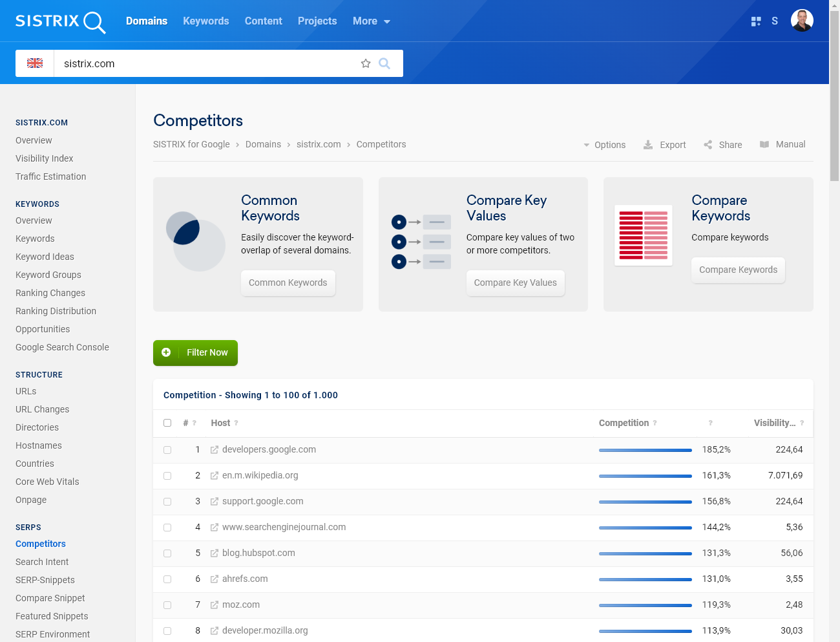Follow the Domains breadcrumb link
Screen dimensions: 840x642
pyautogui.click(x=263, y=144)
